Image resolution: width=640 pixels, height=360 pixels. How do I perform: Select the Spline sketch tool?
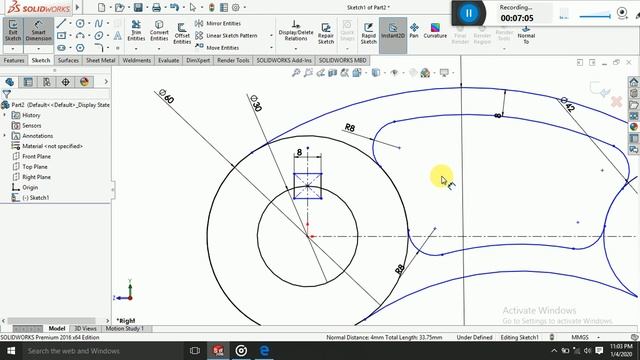(x=99, y=23)
